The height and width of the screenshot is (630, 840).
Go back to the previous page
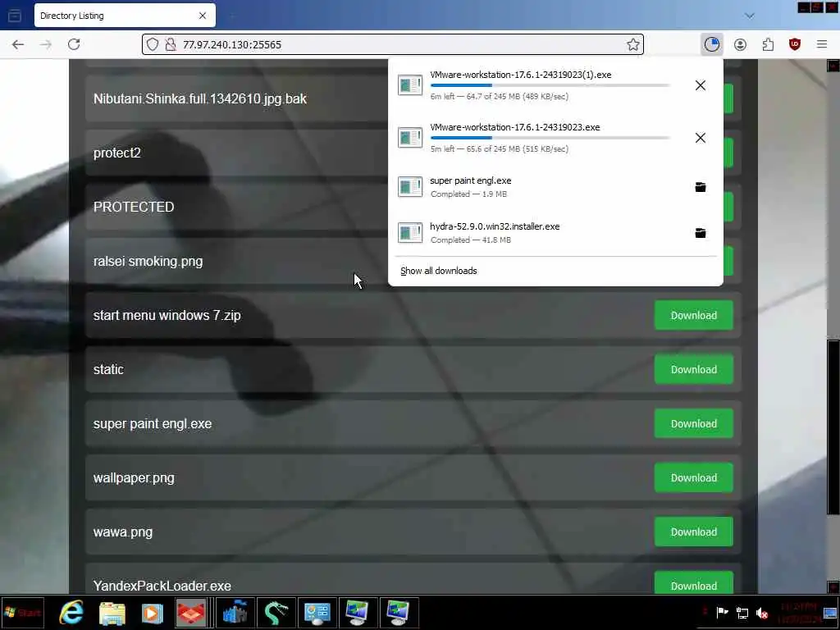[18, 44]
